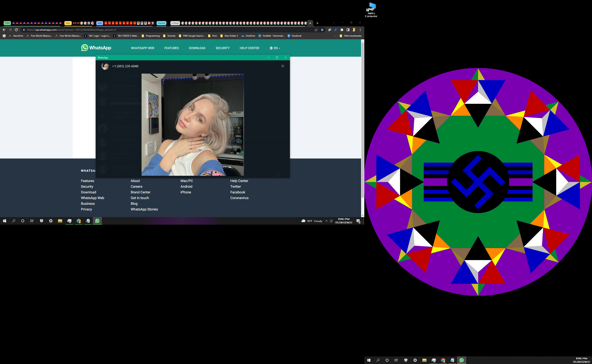Reload the page in Chrome

[x=16, y=30]
